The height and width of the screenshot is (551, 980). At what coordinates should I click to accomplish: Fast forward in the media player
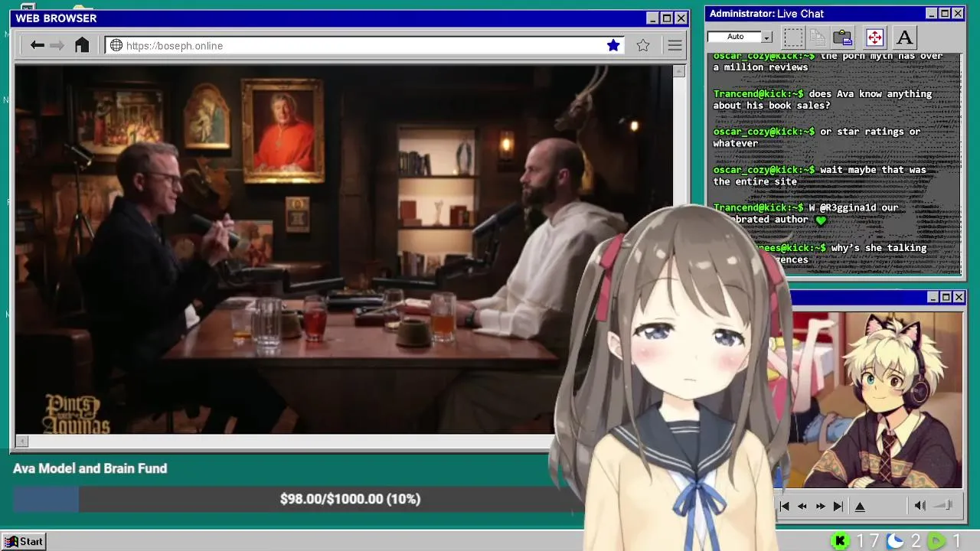tap(820, 506)
